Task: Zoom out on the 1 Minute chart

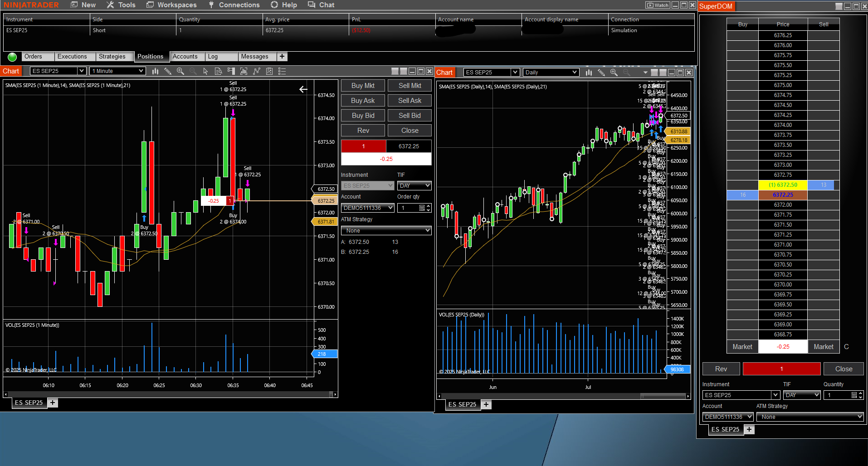Action: pos(193,71)
